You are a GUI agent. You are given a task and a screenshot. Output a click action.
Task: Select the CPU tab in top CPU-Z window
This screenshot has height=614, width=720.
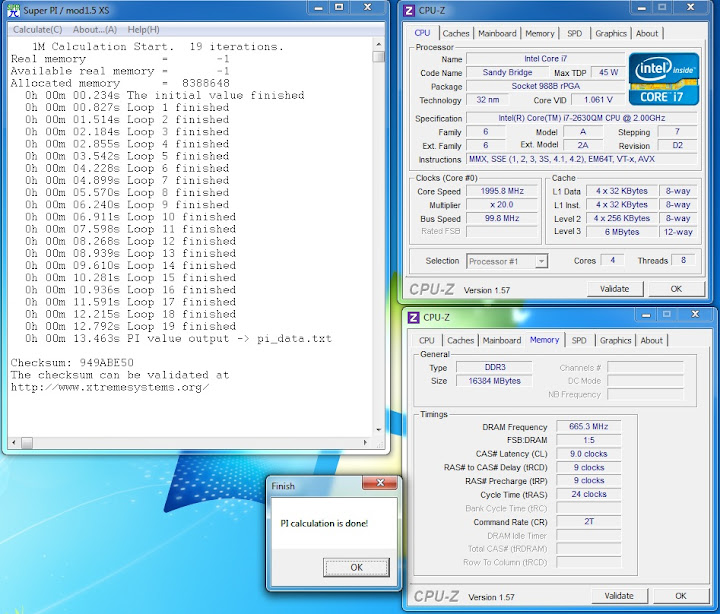click(422, 33)
